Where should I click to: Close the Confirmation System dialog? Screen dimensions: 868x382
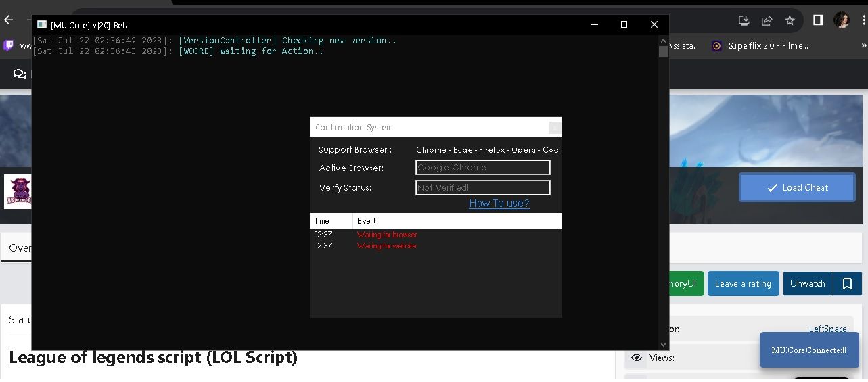point(555,127)
